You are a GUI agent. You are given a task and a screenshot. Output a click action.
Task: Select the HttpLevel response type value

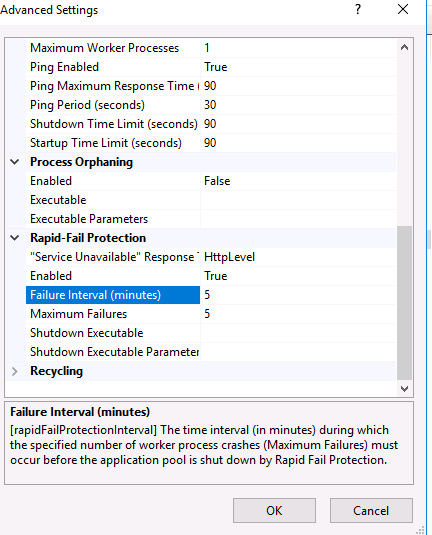point(298,257)
